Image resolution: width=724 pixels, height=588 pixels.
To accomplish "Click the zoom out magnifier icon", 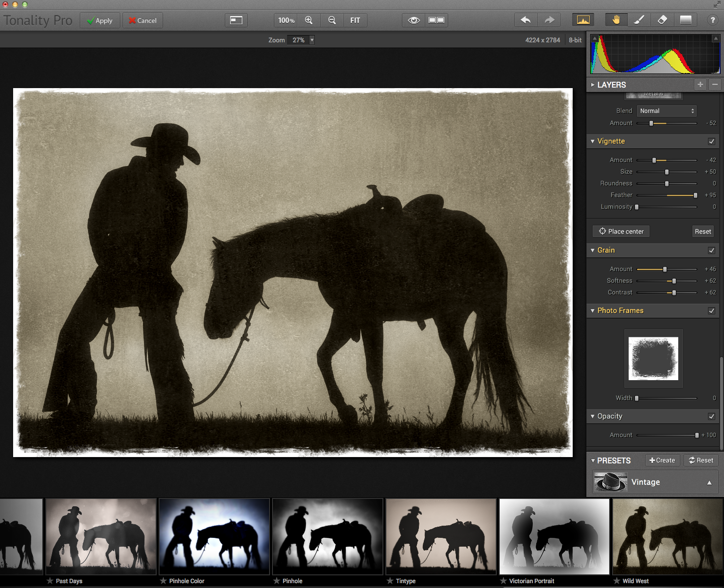I will coord(332,20).
